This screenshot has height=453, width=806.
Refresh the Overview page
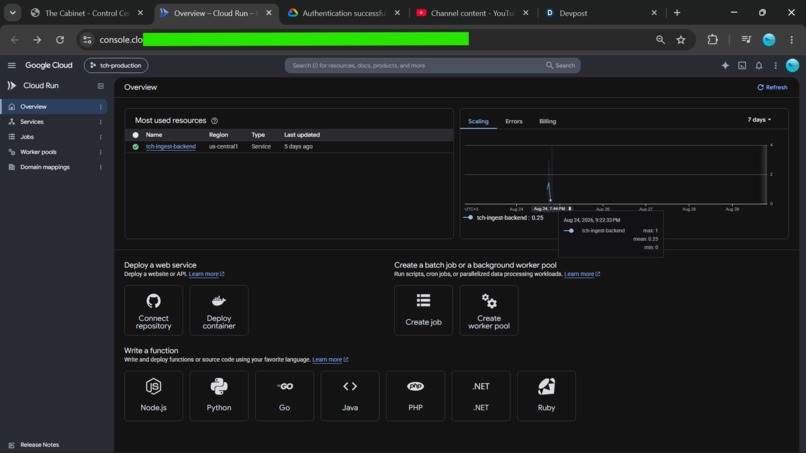(772, 87)
